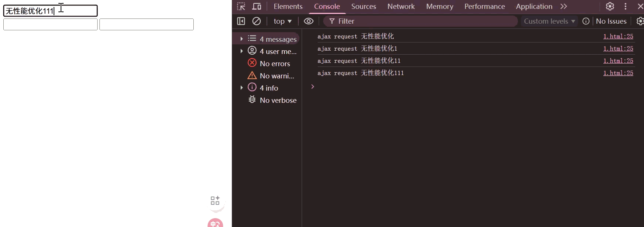Click the red error circle icon
The height and width of the screenshot is (227, 644).
(252, 63)
